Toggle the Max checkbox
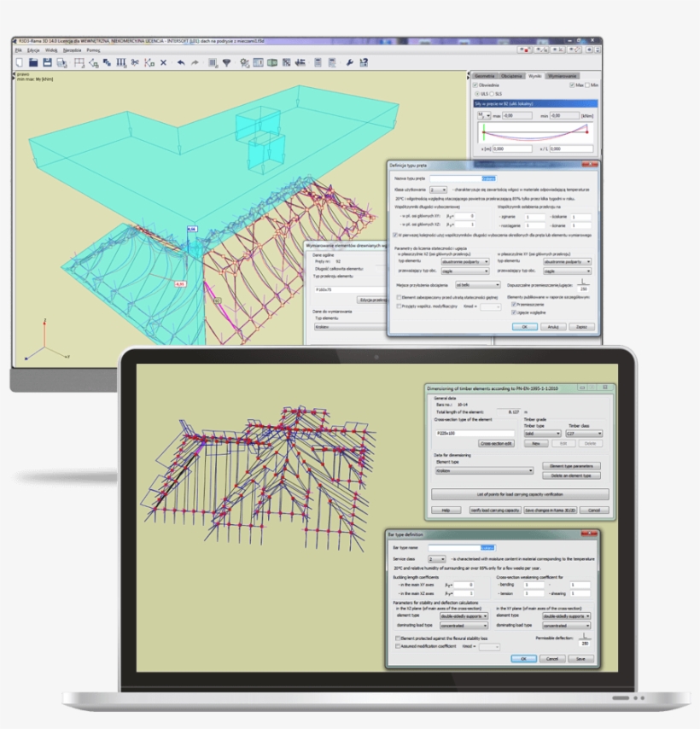 coord(572,85)
